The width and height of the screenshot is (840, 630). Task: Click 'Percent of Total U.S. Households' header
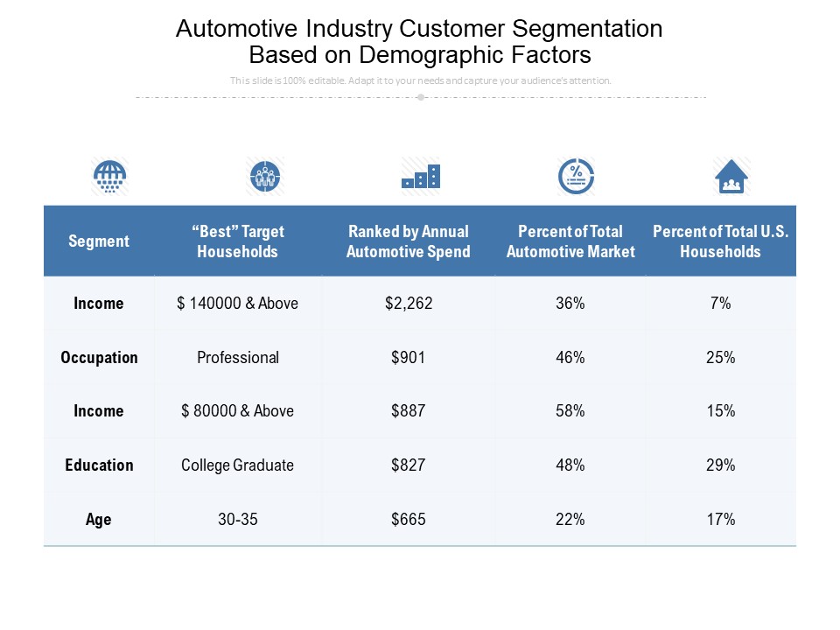click(720, 241)
